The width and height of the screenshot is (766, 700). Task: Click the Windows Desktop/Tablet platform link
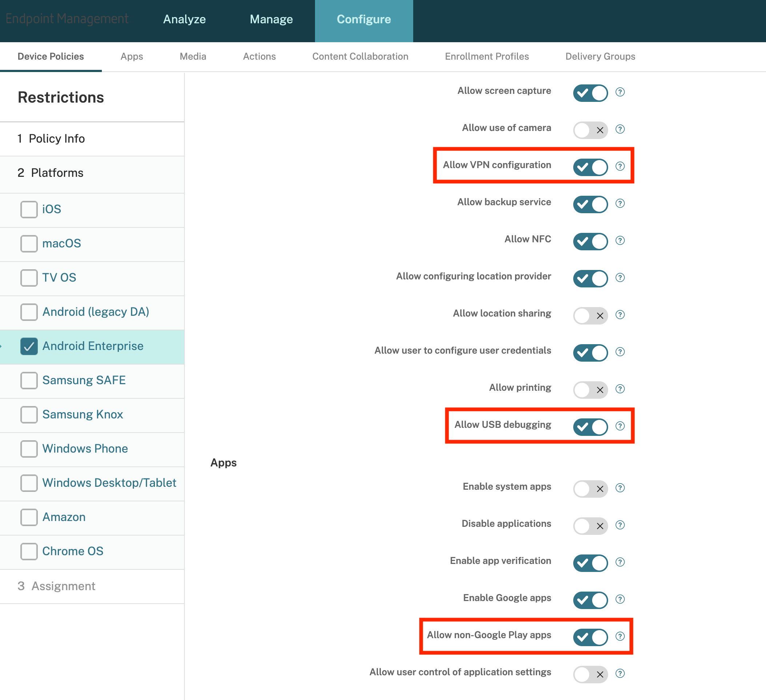pos(109,483)
